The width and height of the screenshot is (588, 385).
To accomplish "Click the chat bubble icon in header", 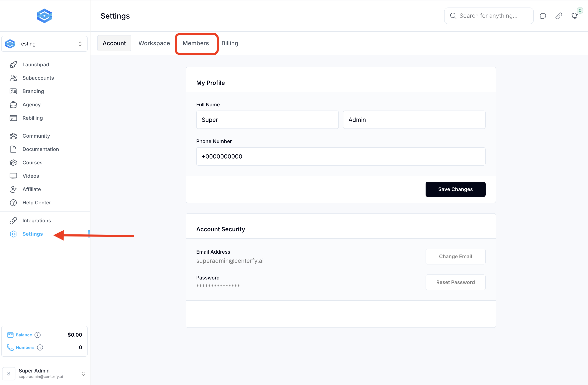I will [543, 16].
